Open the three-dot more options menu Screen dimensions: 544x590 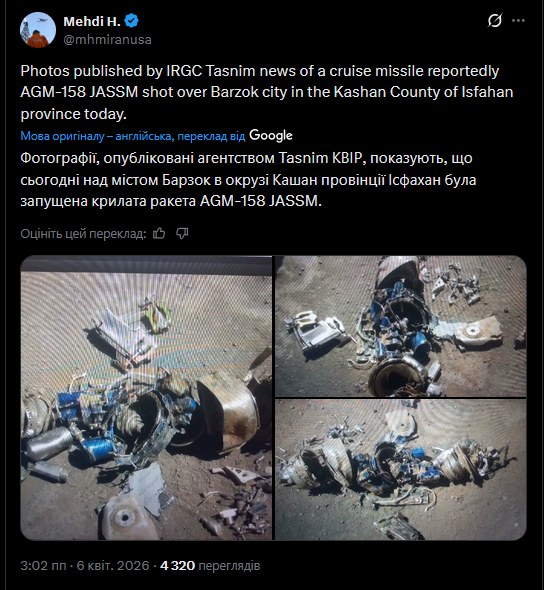[518, 21]
